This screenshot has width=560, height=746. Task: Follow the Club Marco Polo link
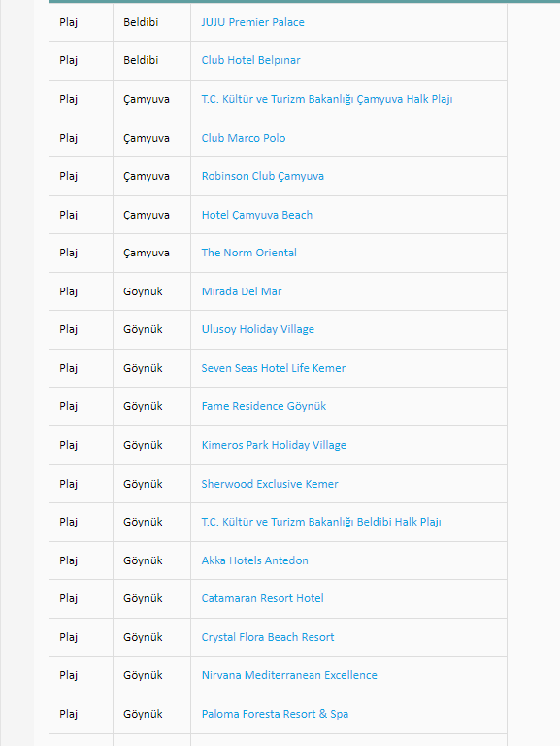244,138
